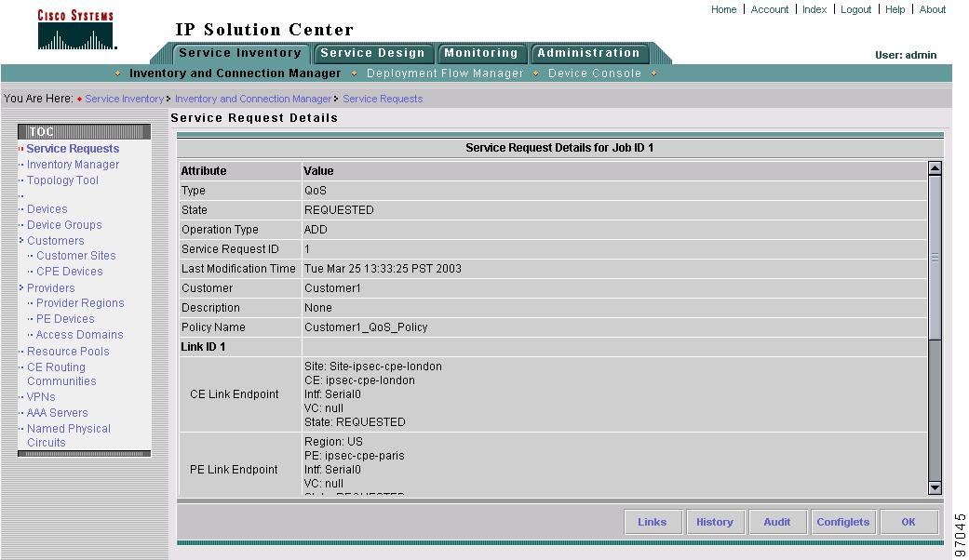Open Device Console submenu

click(x=595, y=73)
